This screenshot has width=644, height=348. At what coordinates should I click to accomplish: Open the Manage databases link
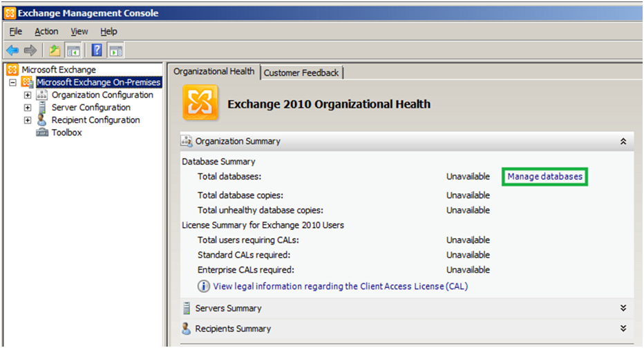(x=544, y=177)
